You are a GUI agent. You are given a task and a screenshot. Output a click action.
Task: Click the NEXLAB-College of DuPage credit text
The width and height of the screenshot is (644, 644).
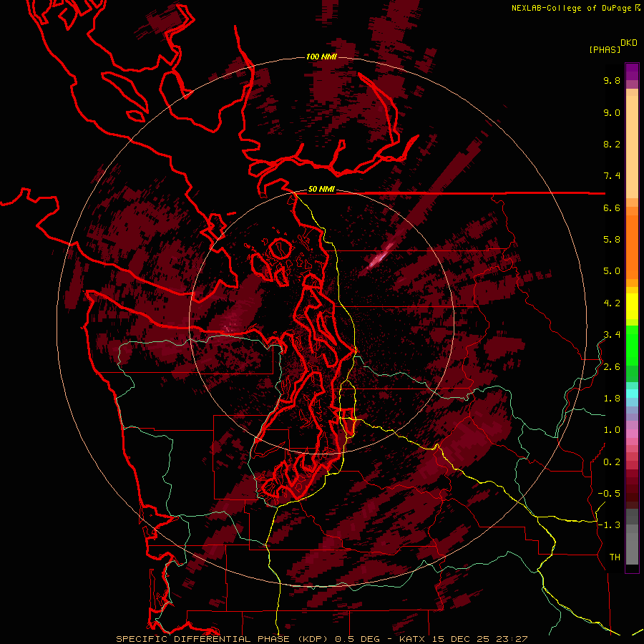coord(572,8)
